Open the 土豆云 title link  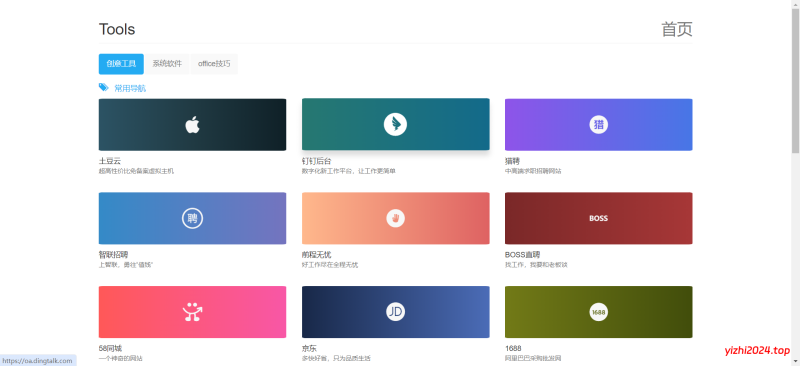[x=110, y=161]
